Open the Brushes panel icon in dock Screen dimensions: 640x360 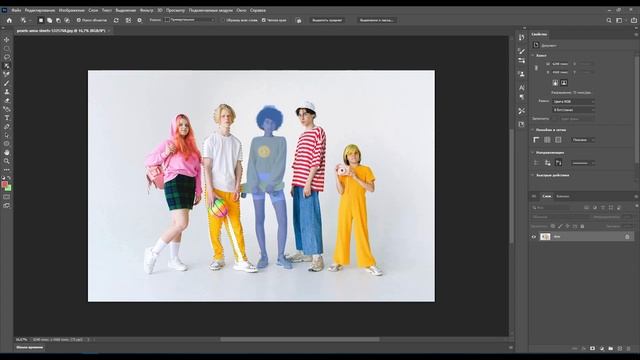point(522,51)
